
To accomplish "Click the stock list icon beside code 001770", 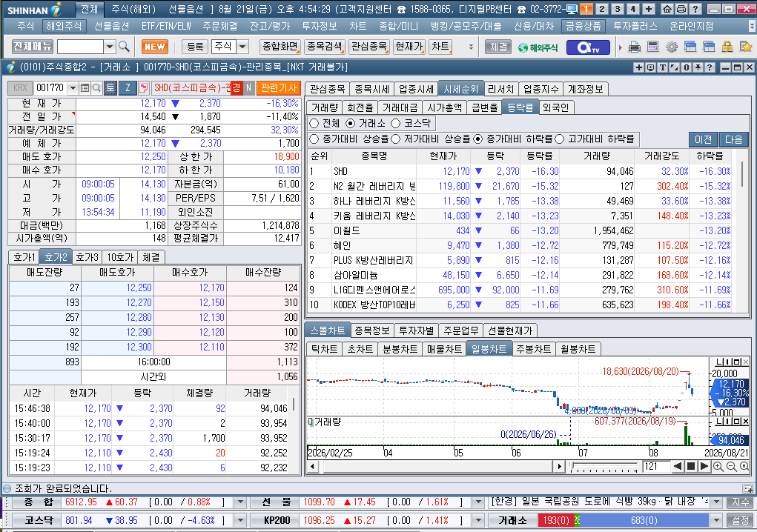I will click(85, 87).
